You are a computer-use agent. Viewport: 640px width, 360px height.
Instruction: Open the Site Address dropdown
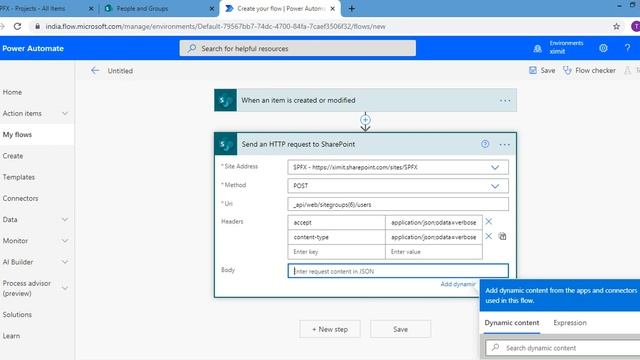tap(398, 167)
